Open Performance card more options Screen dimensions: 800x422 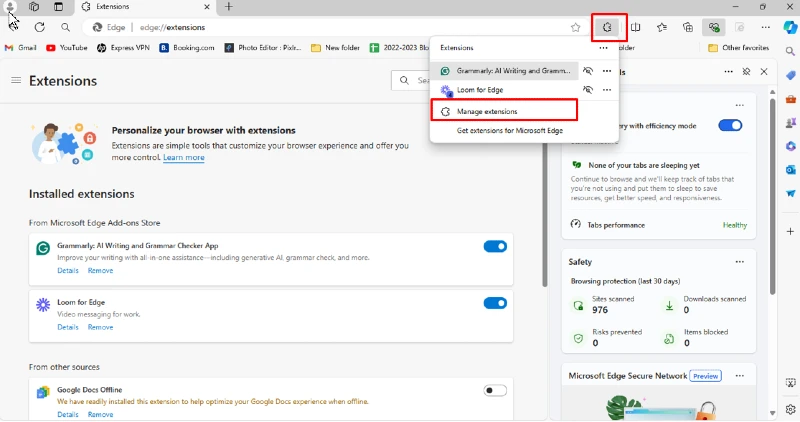(739, 105)
